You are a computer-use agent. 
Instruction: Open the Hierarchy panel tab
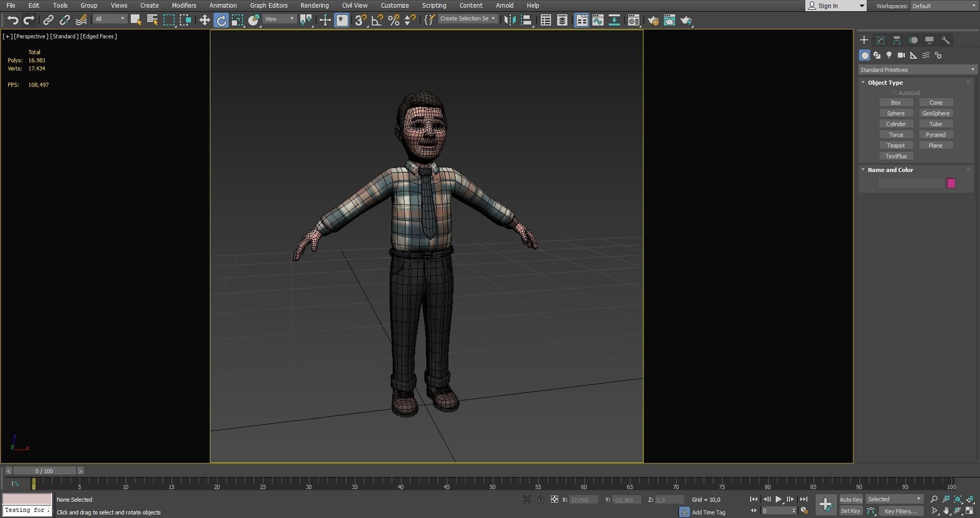tap(897, 40)
